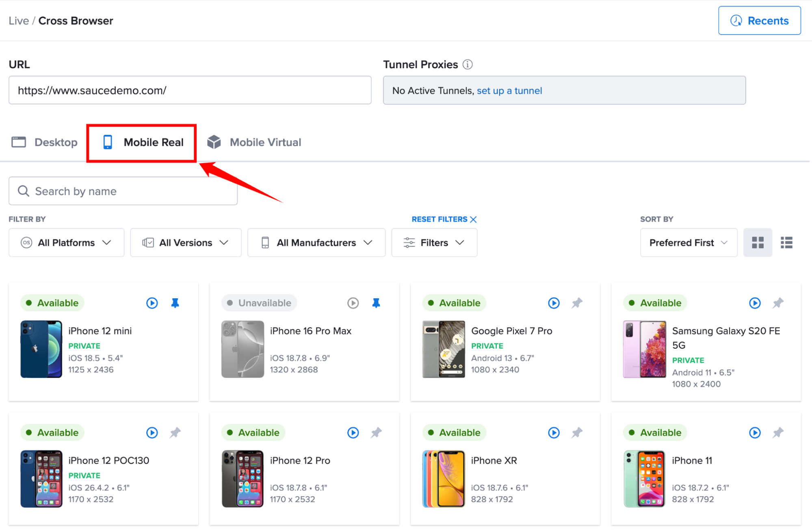The height and width of the screenshot is (531, 812).
Task: Click the Search by name field
Action: click(123, 191)
